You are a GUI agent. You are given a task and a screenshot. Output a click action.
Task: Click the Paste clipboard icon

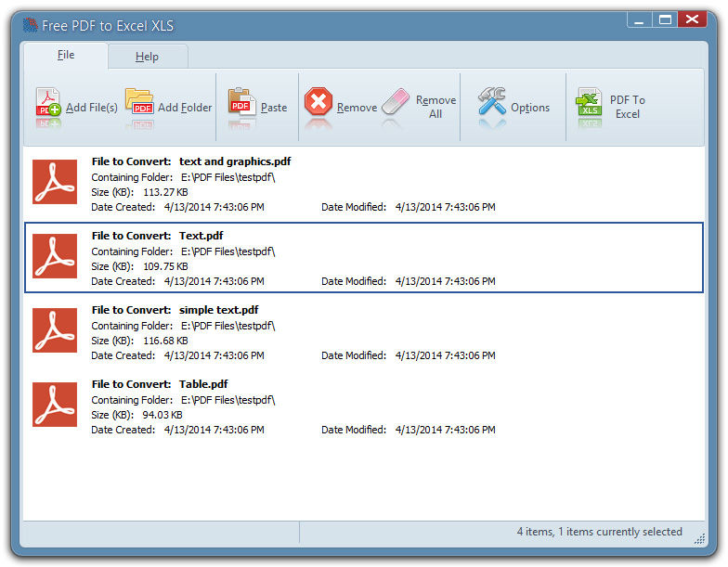241,101
